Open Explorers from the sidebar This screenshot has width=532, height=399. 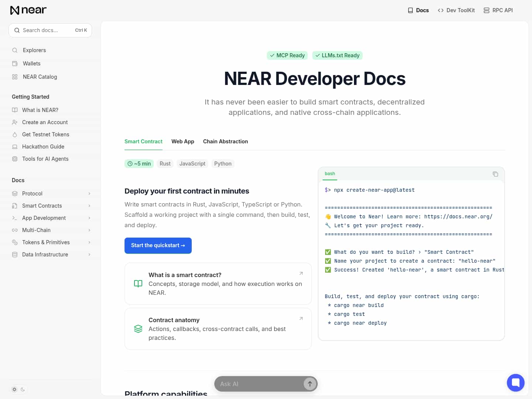[x=34, y=50]
